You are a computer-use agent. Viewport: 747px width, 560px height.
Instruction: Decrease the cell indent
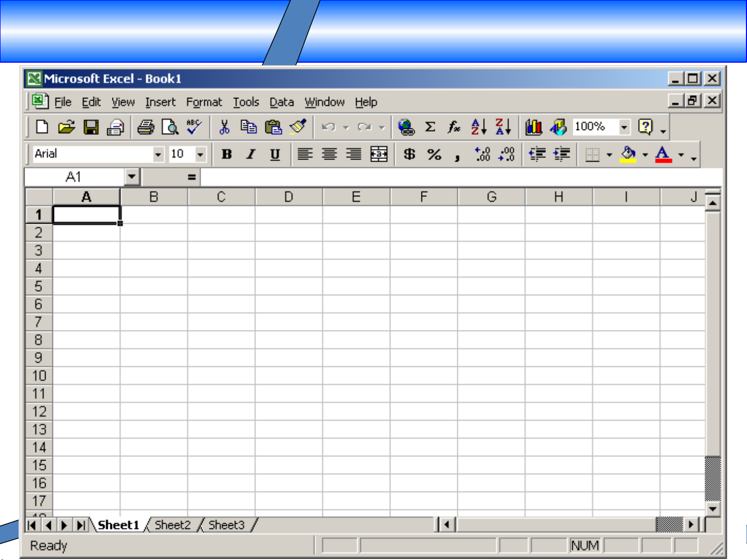pyautogui.click(x=537, y=154)
